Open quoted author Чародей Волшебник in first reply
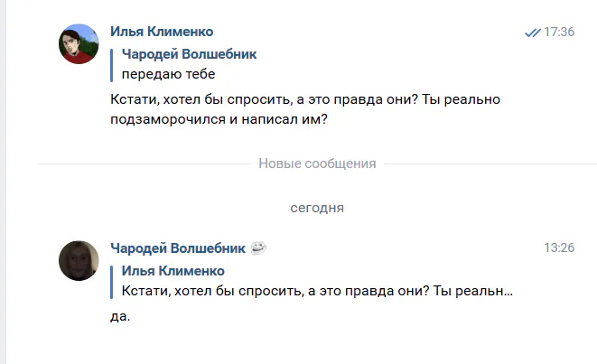Viewport: 597px width, 364px height. coord(189,54)
